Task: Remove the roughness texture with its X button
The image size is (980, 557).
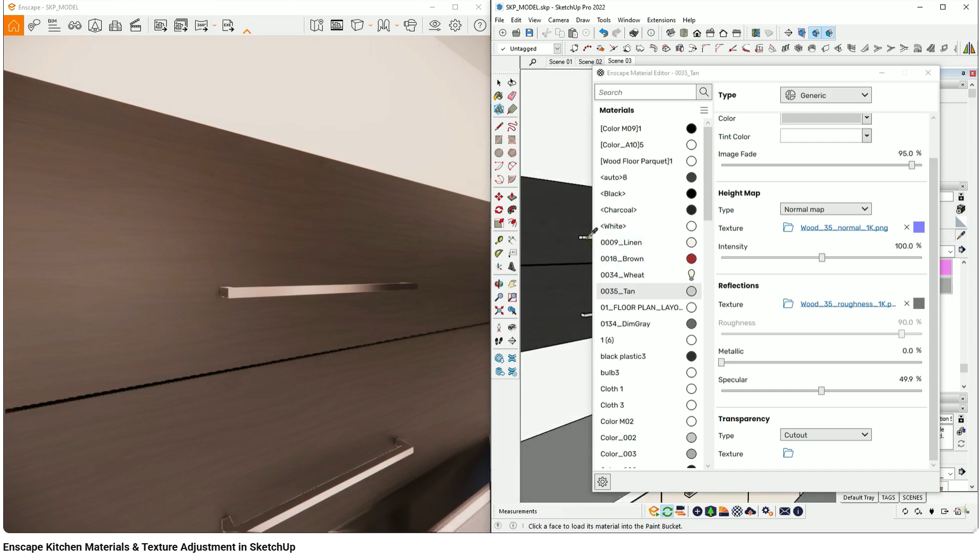Action: point(906,303)
